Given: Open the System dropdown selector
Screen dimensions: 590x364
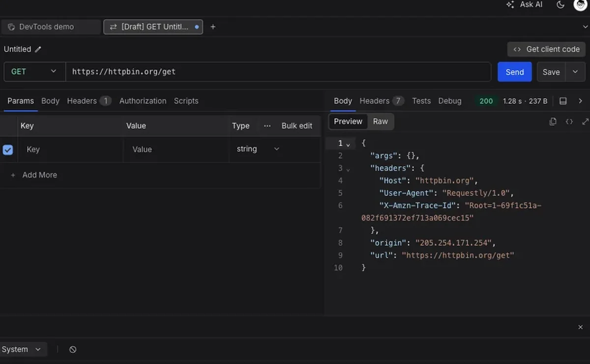Looking at the screenshot, I should pos(23,349).
